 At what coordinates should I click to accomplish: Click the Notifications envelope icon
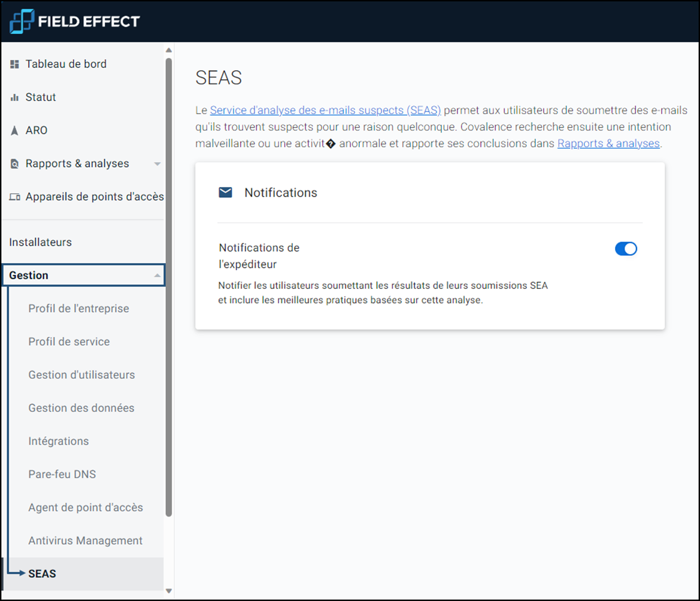225,192
